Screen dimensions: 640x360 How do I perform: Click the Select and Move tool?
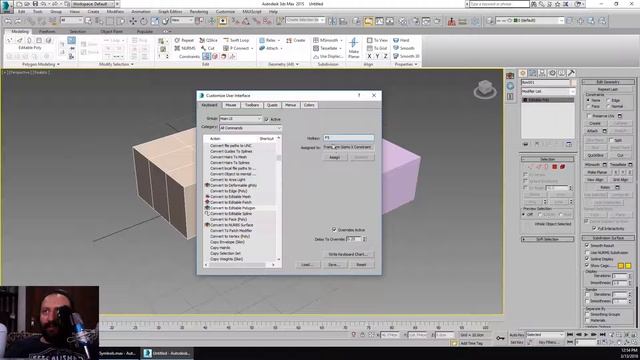133,21
